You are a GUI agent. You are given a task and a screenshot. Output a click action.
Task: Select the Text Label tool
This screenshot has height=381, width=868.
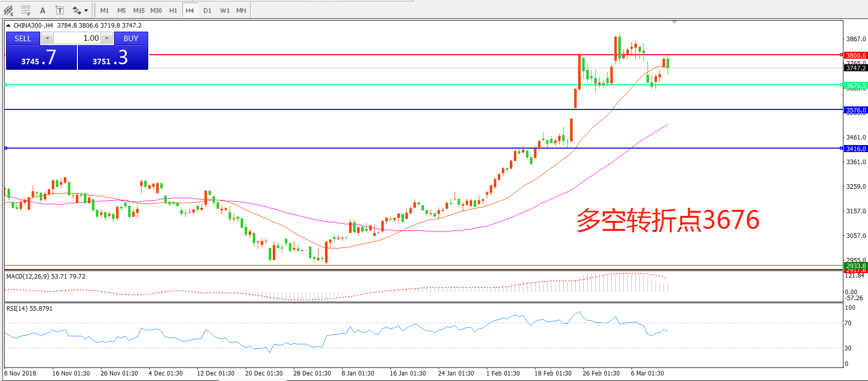point(59,10)
